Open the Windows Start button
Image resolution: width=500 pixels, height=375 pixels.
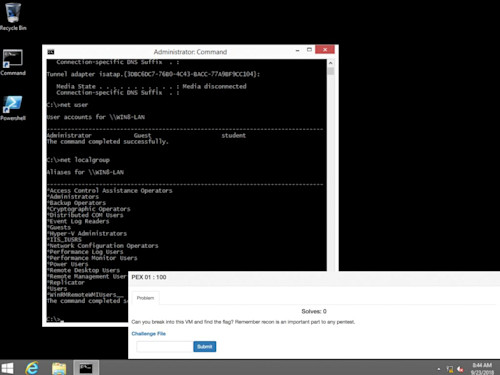[x=7, y=368]
